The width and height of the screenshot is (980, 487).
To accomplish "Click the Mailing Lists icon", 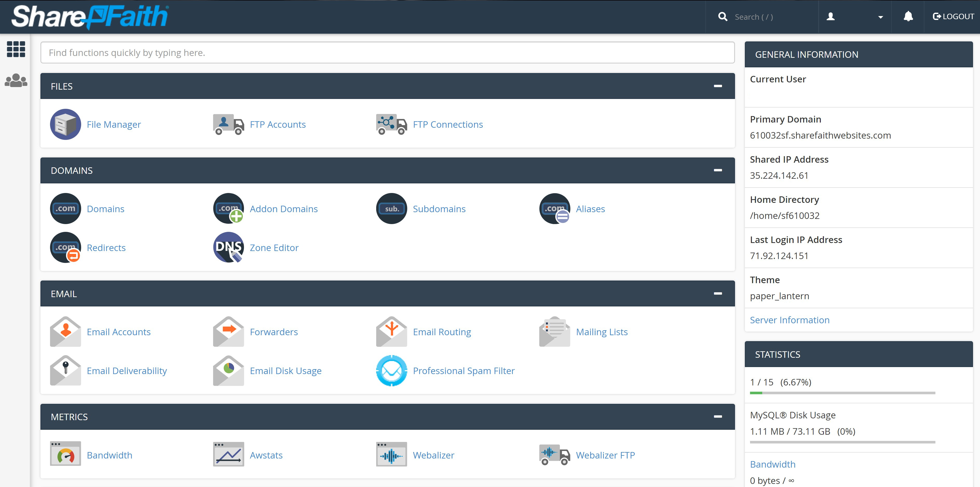I will pyautogui.click(x=555, y=332).
